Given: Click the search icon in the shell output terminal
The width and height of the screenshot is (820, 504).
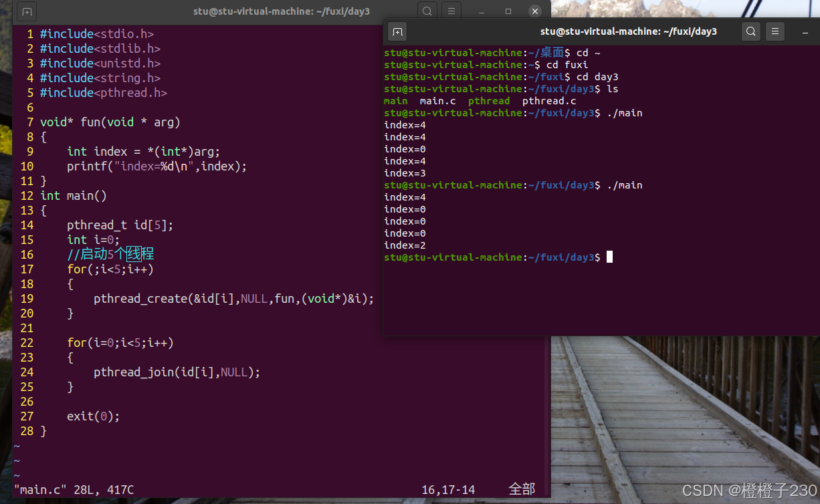Looking at the screenshot, I should pos(751,31).
